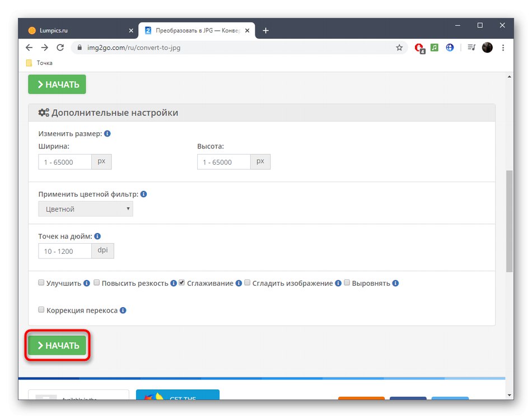
Task: Show info icon next to Сглаживание
Action: pos(239,283)
